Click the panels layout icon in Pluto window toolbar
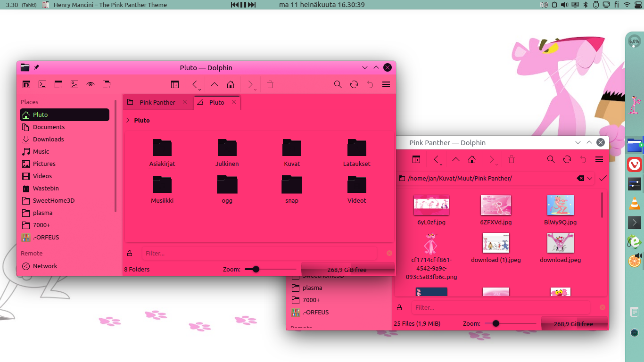This screenshot has width=644, height=362. [26, 84]
